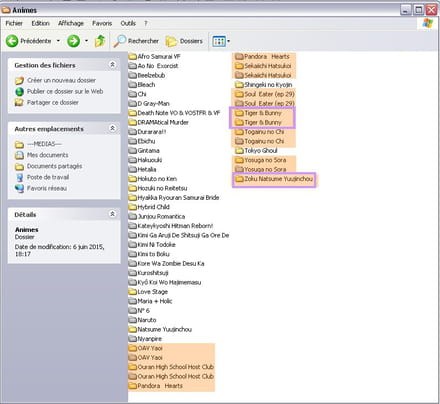This screenshot has width=440, height=404.
Task: Open Documents partagés link
Action: pos(54,166)
